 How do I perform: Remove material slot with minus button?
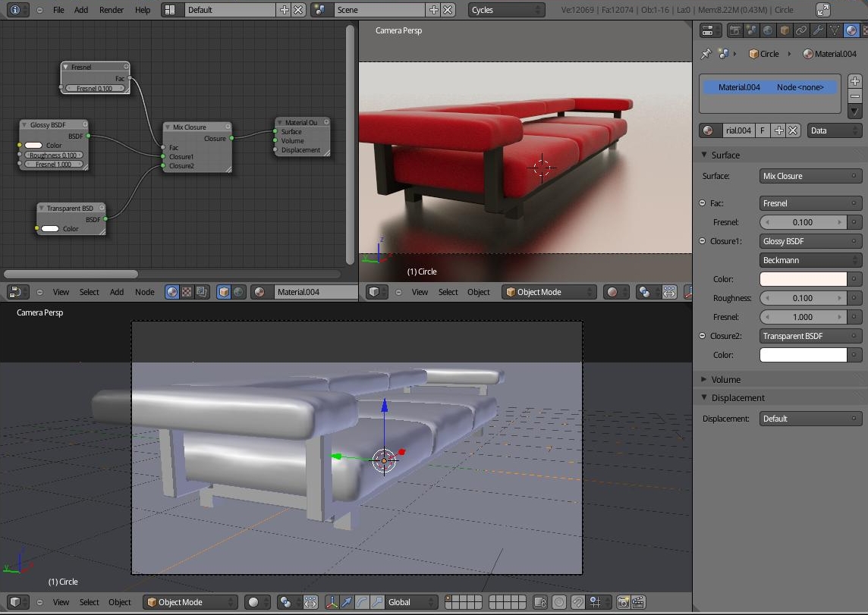[x=855, y=96]
